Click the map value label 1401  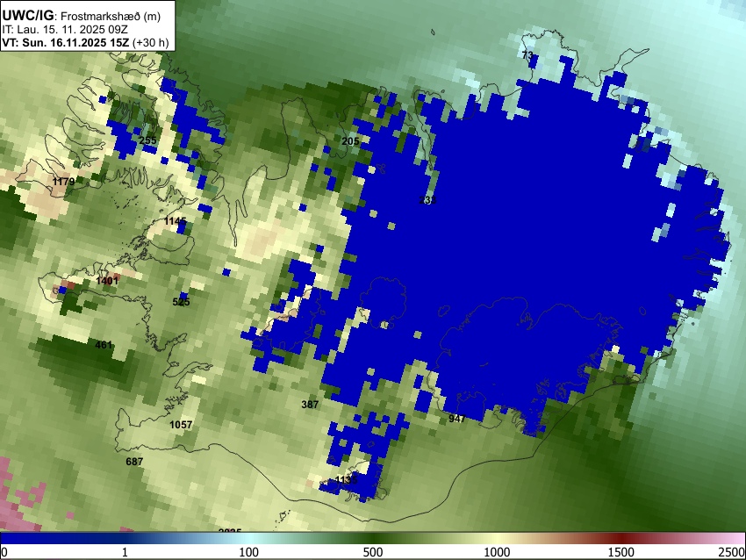pos(107,281)
